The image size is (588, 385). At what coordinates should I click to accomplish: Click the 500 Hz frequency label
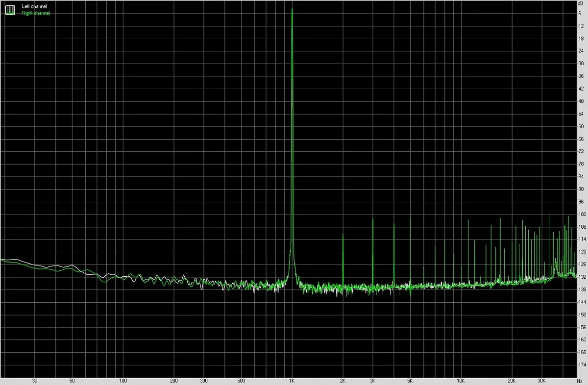241,380
